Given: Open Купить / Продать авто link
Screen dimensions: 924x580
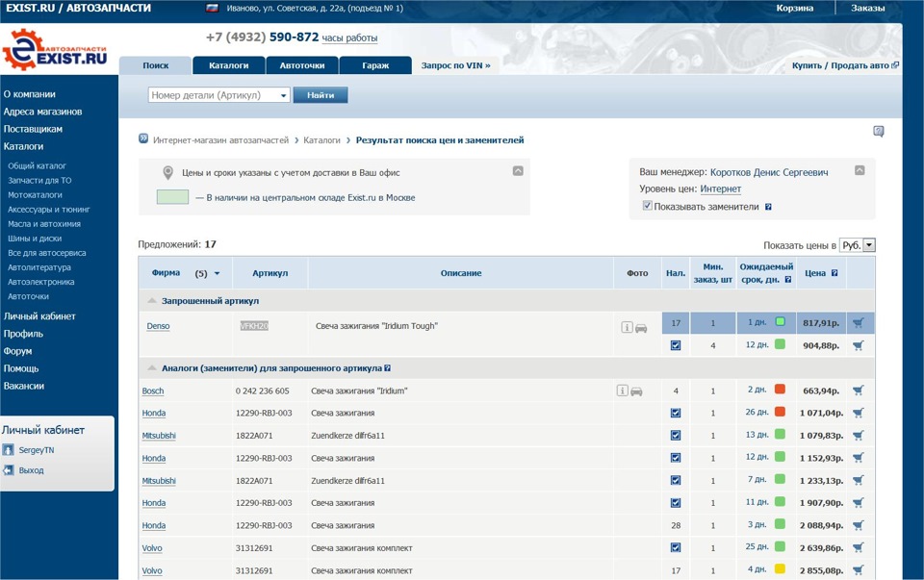Looking at the screenshot, I should [845, 65].
